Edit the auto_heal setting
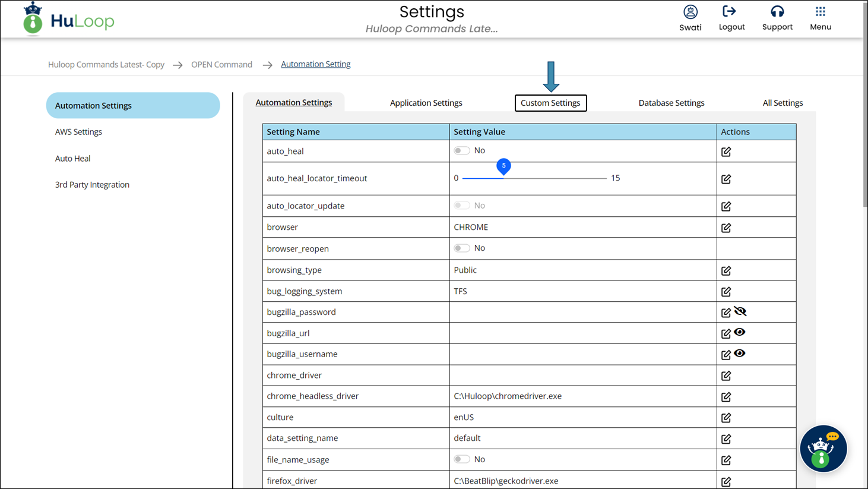 (726, 152)
